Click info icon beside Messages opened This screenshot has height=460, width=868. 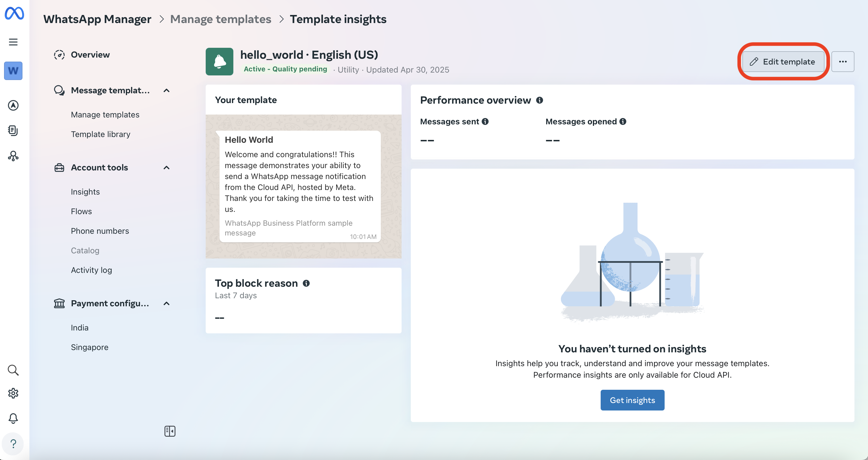tap(623, 121)
